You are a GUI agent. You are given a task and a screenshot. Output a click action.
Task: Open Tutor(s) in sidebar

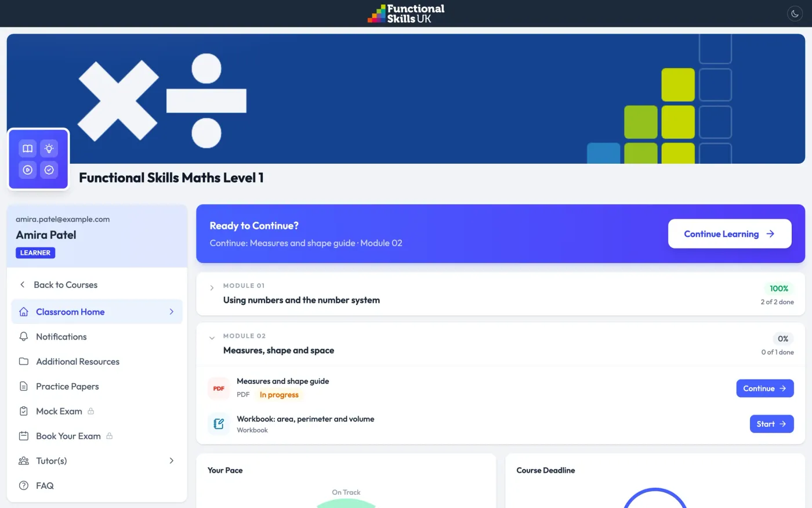(x=97, y=461)
